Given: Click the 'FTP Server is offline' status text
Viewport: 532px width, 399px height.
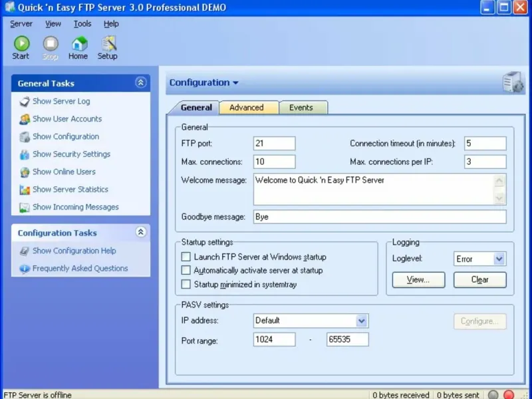Looking at the screenshot, I should pyautogui.click(x=38, y=395).
